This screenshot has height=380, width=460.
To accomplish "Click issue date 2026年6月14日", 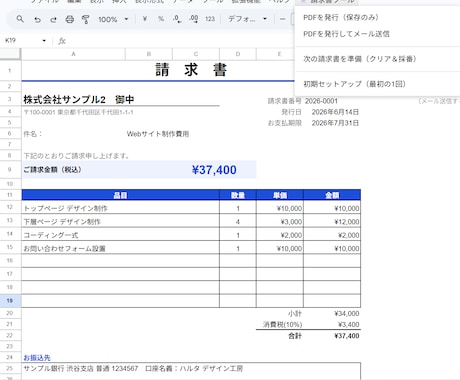I will pyautogui.click(x=335, y=112).
